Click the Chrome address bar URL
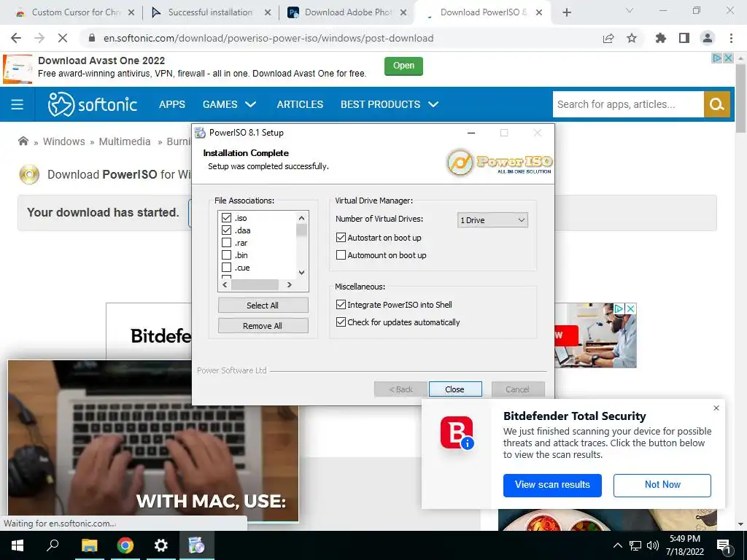This screenshot has width=747, height=560. (x=268, y=38)
